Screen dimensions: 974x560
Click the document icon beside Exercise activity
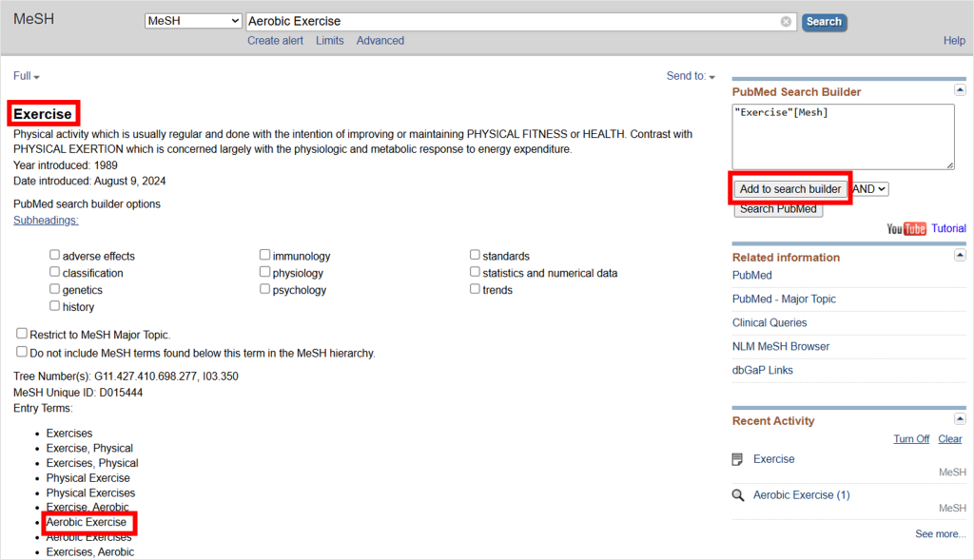pos(737,459)
